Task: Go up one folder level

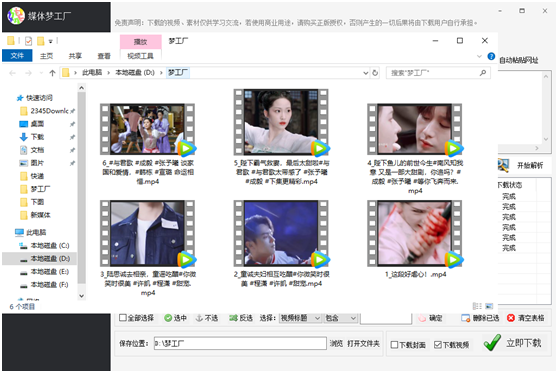Action: (x=52, y=73)
